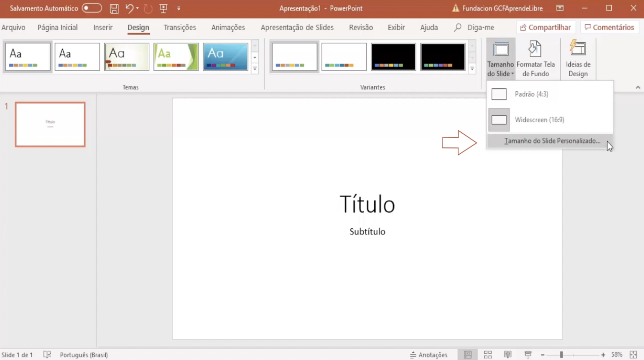Open the Customize Quick Access Toolbar menu

[179, 8]
